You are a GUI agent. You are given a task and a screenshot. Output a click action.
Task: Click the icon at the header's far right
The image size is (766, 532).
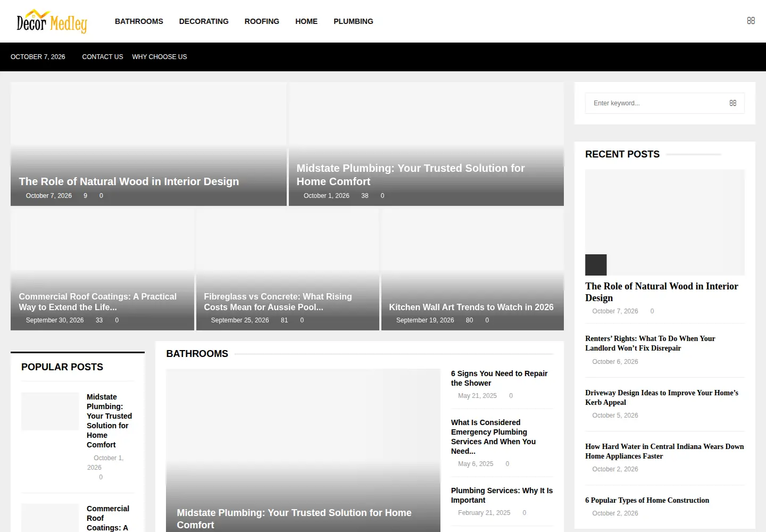751,21
